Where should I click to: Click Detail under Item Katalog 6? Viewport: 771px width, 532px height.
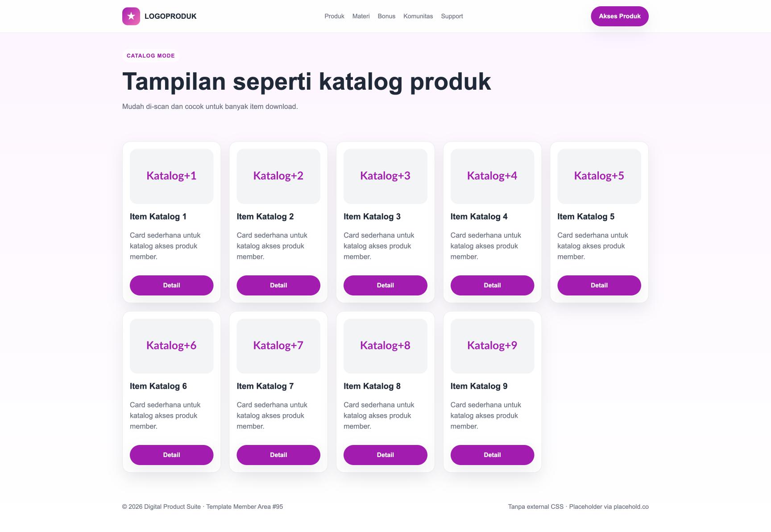pos(171,455)
